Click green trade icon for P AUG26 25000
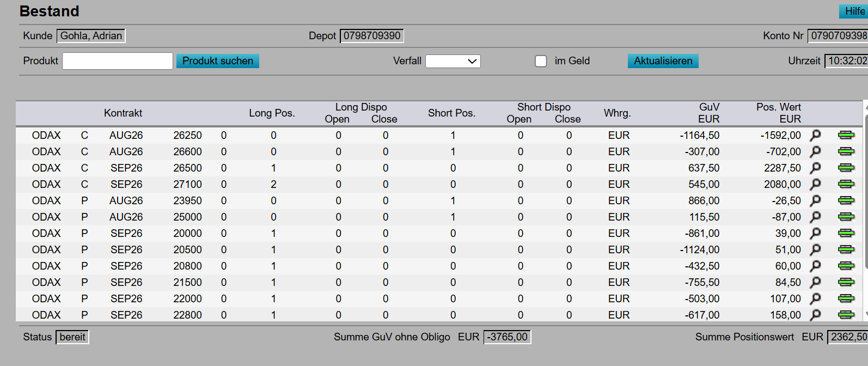Image resolution: width=868 pixels, height=366 pixels. pyautogui.click(x=846, y=217)
